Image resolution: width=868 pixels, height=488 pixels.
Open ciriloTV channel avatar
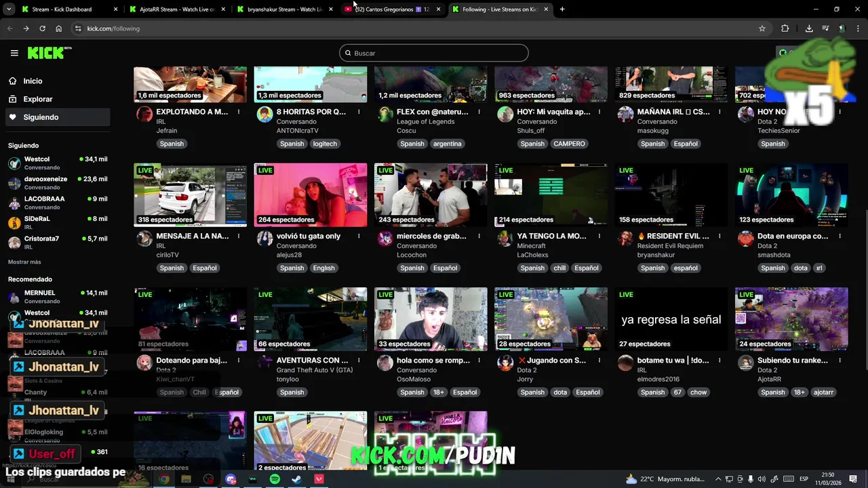[144, 238]
